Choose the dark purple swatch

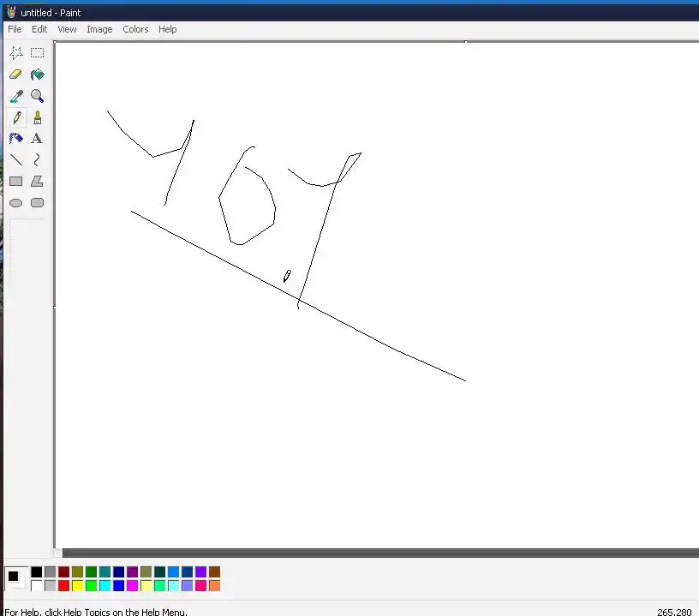point(133,571)
